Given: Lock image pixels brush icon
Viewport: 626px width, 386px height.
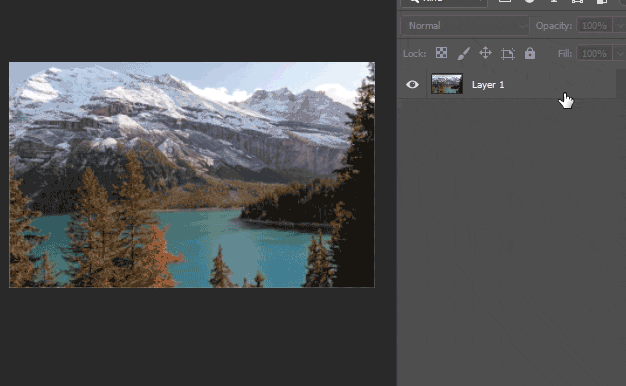Looking at the screenshot, I should click(463, 53).
